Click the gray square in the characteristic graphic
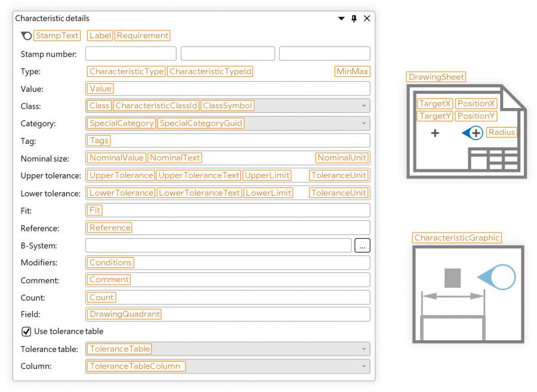This screenshot has height=392, width=537. pos(452,278)
